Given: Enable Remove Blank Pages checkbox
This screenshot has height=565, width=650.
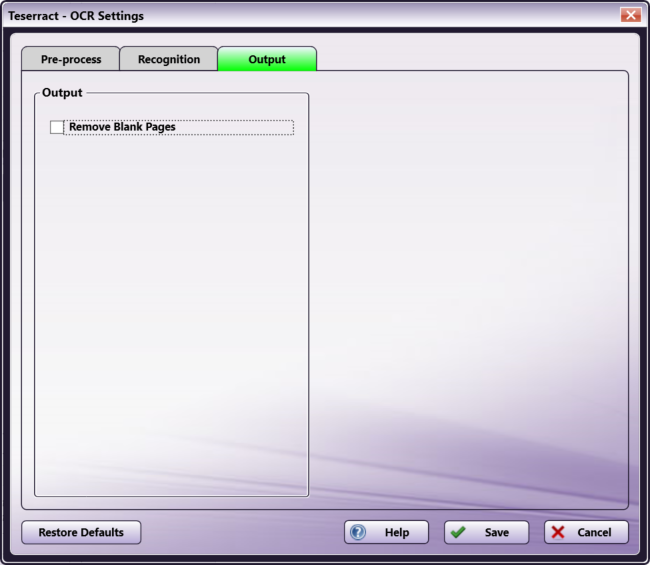Looking at the screenshot, I should [x=57, y=127].
